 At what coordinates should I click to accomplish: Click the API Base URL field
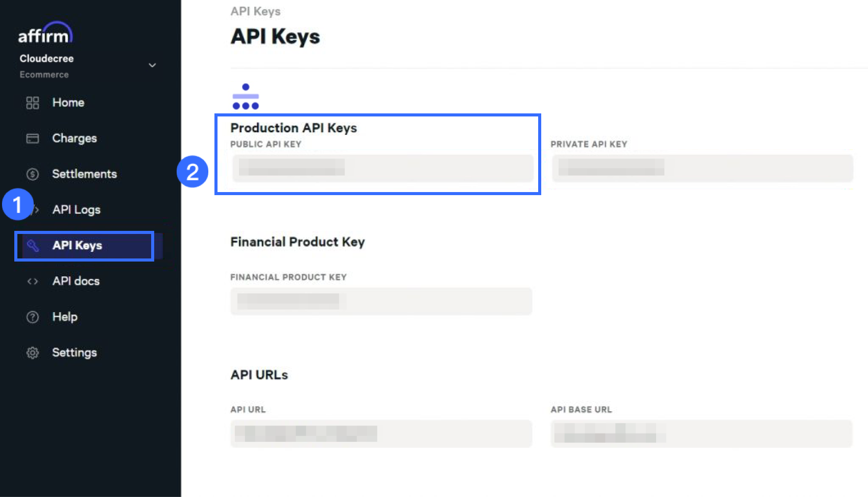(701, 434)
